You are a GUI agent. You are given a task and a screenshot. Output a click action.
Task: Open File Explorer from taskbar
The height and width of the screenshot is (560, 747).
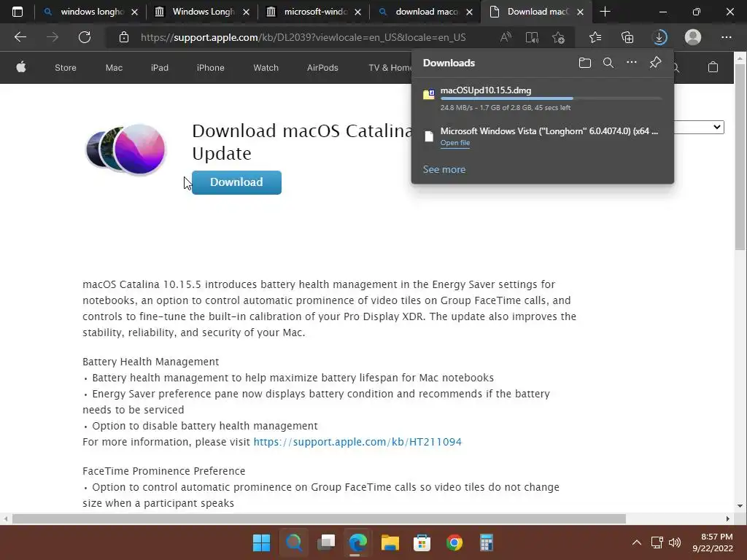point(390,542)
